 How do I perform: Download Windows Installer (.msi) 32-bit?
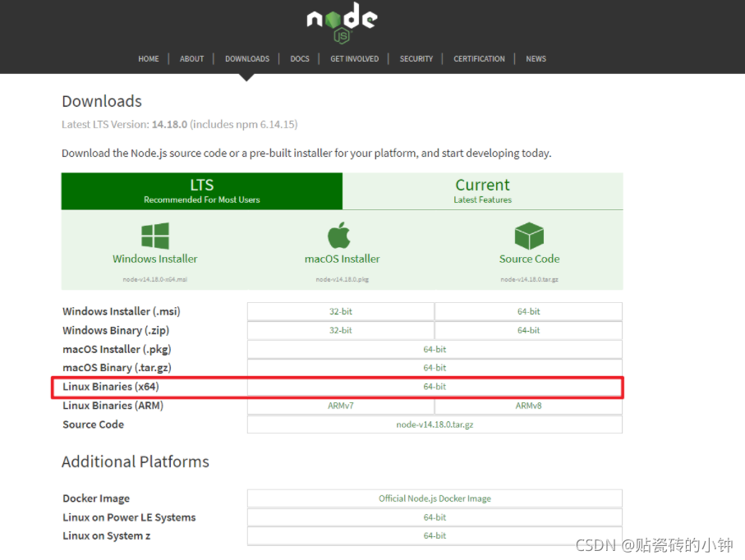[x=341, y=311]
